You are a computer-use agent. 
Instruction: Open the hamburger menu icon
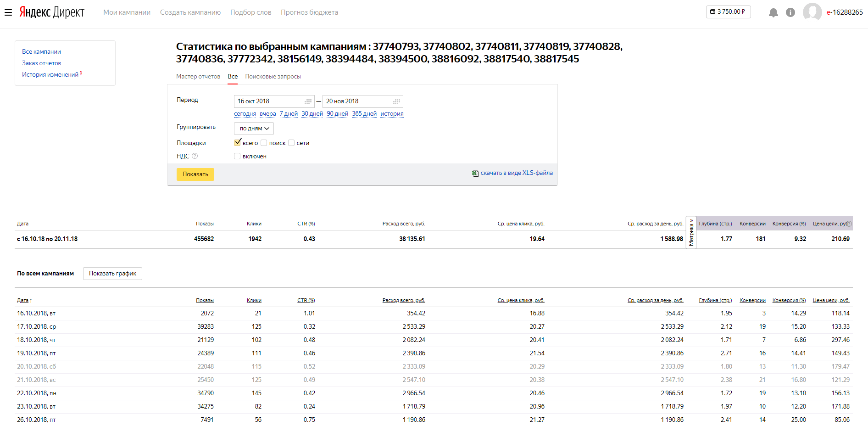8,12
